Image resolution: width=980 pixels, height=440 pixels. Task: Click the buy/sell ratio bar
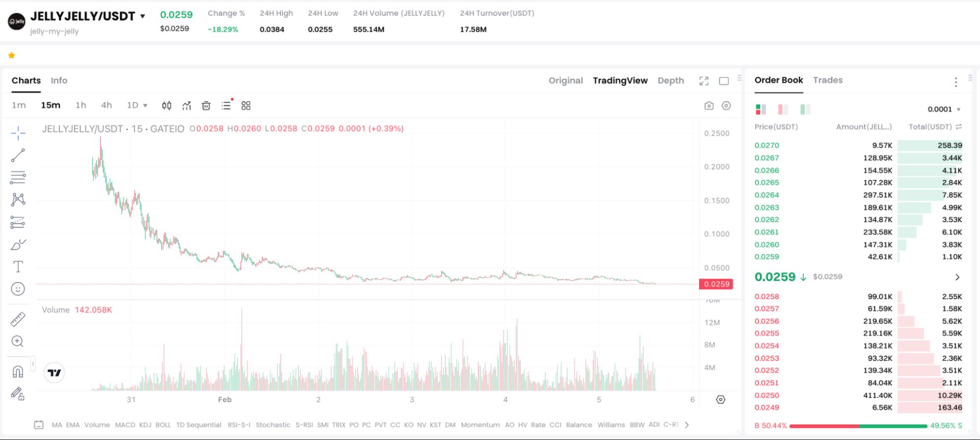tap(858, 426)
